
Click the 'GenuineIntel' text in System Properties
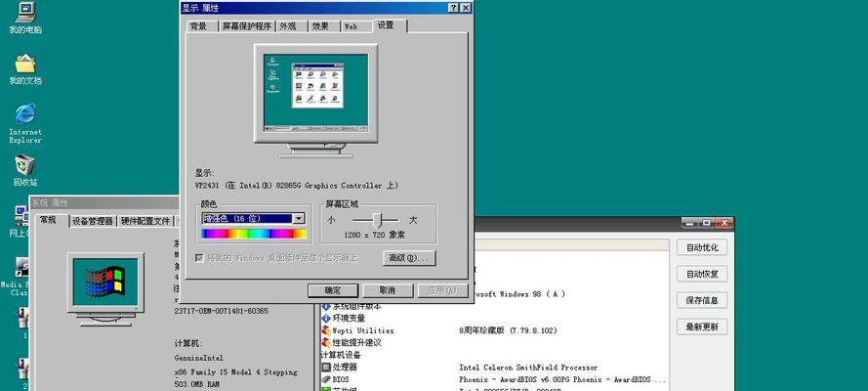point(199,358)
